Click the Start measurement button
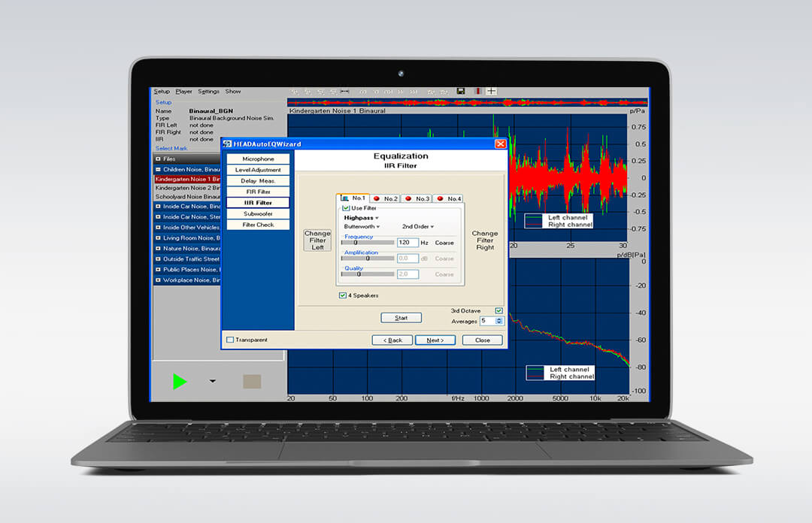Screen dimensions: 812x523 point(401,317)
